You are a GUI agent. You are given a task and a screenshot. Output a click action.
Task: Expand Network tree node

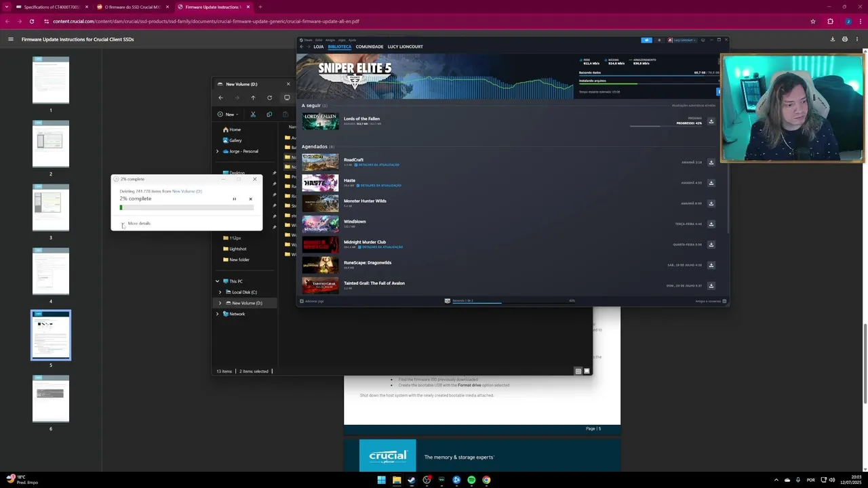click(x=218, y=314)
